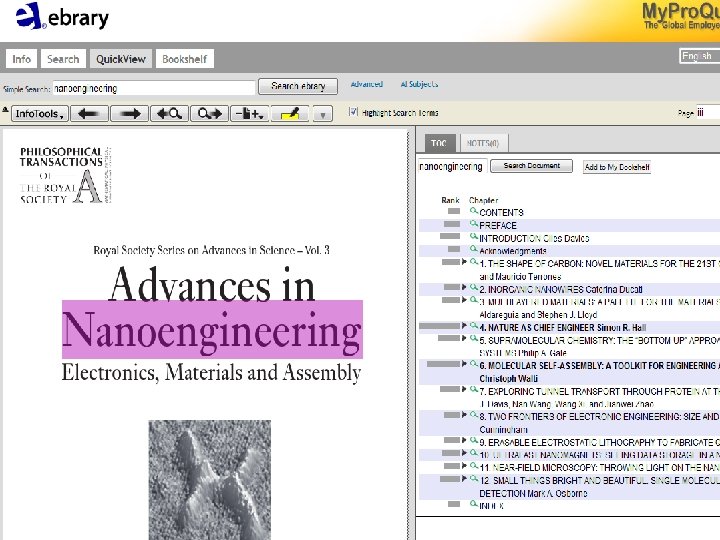
Task: Open the Bookshelf tab
Action: click(185, 59)
